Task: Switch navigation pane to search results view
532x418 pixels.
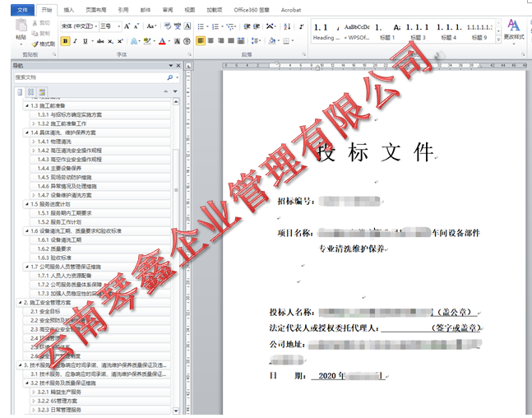Action: (42, 91)
